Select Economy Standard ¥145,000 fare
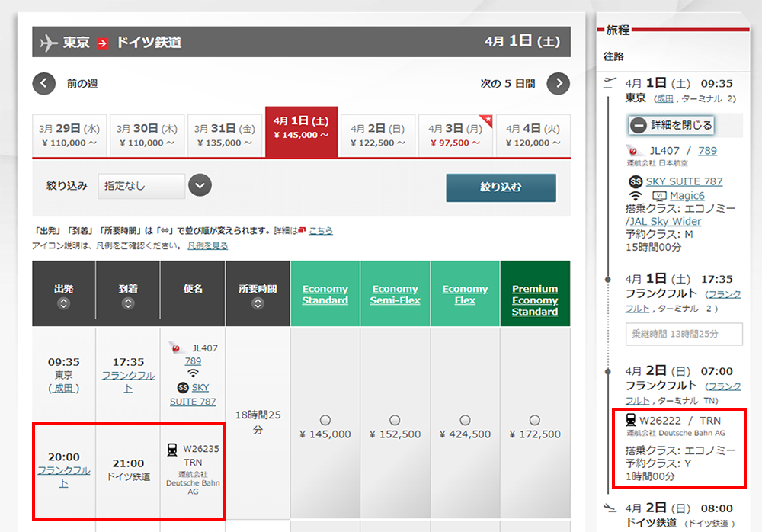762x532 pixels. point(325,420)
